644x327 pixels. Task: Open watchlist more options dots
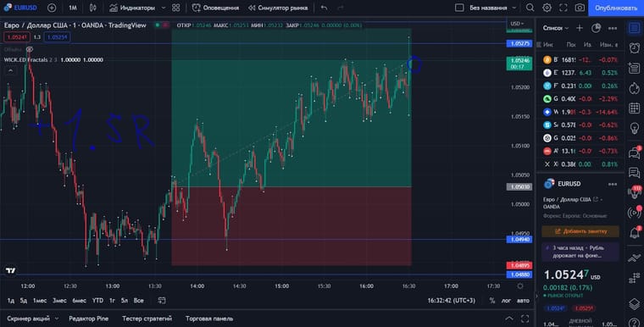[613, 28]
